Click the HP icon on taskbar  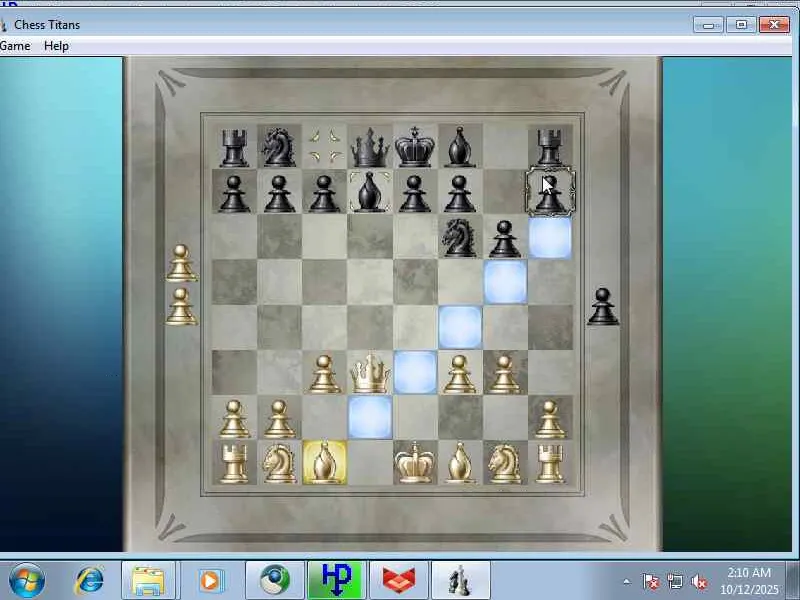click(x=337, y=581)
